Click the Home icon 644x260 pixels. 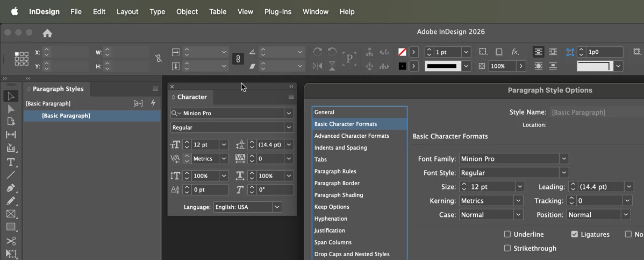47,33
